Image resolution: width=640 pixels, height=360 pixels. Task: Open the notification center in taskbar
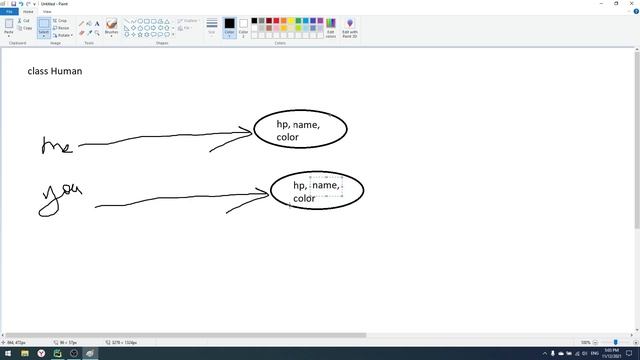tap(629, 353)
